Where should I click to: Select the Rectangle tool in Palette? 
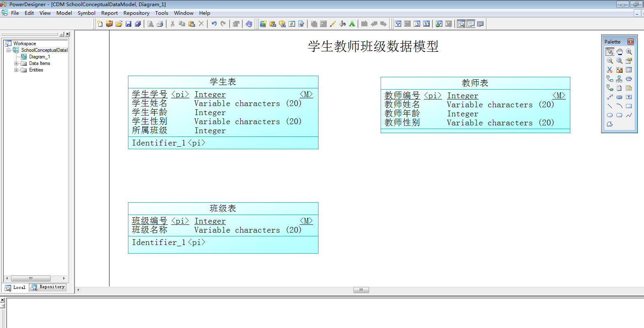click(629, 106)
